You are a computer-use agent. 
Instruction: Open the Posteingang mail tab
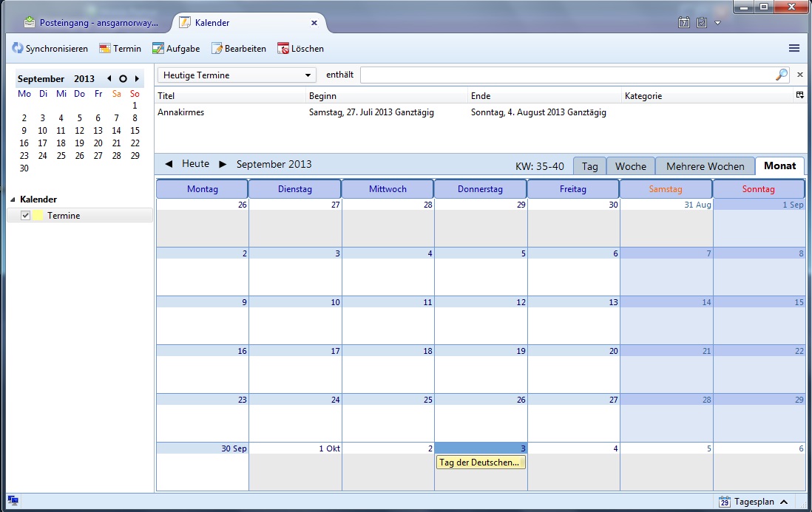point(92,23)
